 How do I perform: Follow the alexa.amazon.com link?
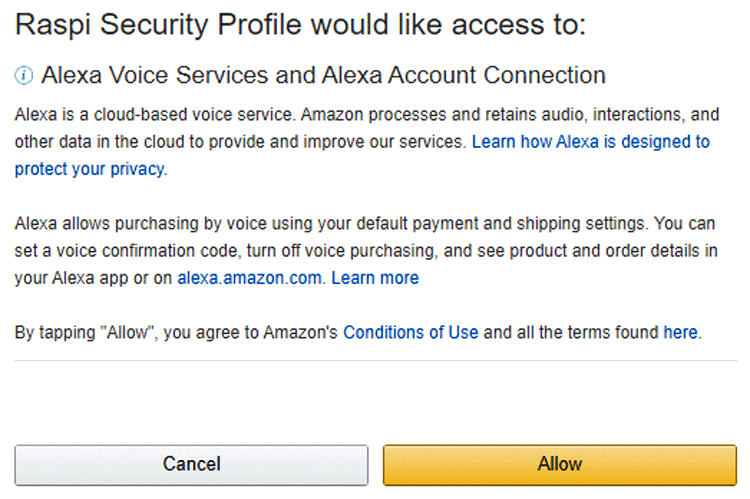click(x=250, y=278)
